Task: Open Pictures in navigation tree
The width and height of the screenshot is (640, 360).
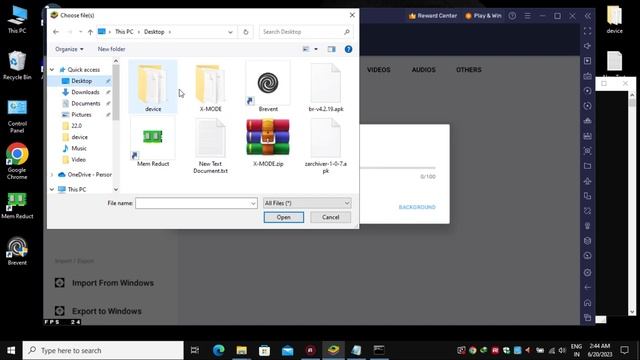Action: point(80,115)
